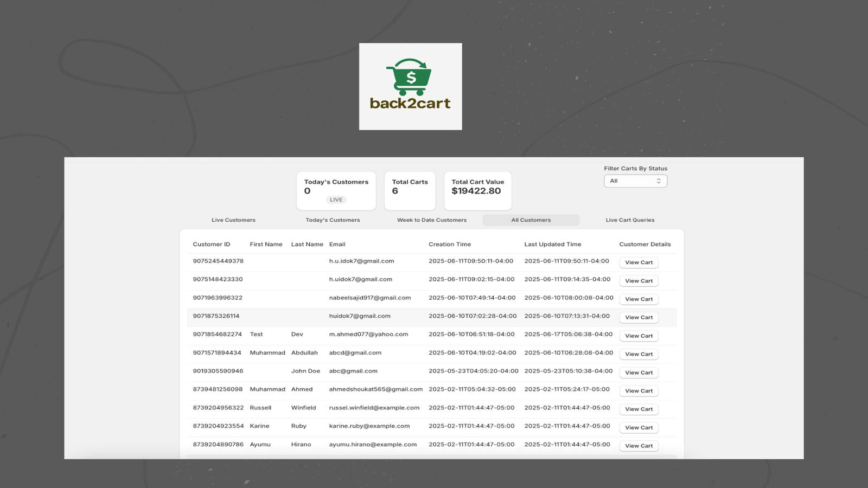868x488 pixels.
Task: Click customer ID 9071875326114
Action: [x=216, y=316]
